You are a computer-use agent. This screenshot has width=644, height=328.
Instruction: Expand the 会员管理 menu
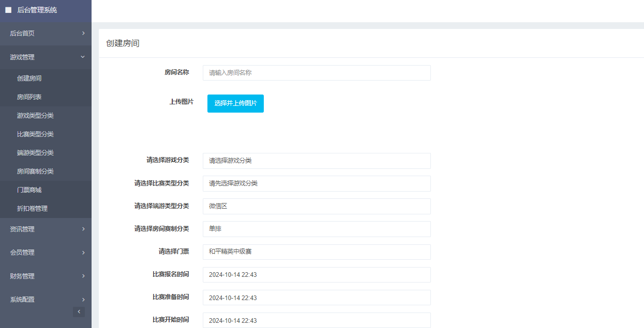[x=46, y=253]
